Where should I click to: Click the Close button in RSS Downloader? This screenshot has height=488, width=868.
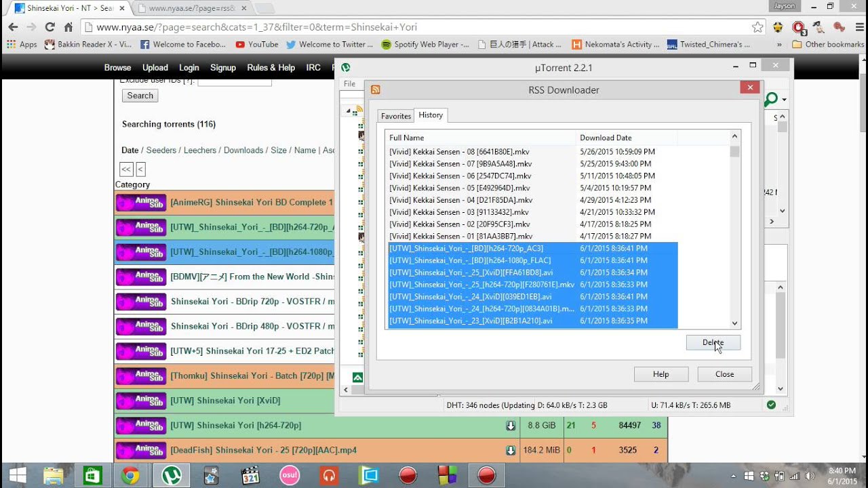point(725,374)
